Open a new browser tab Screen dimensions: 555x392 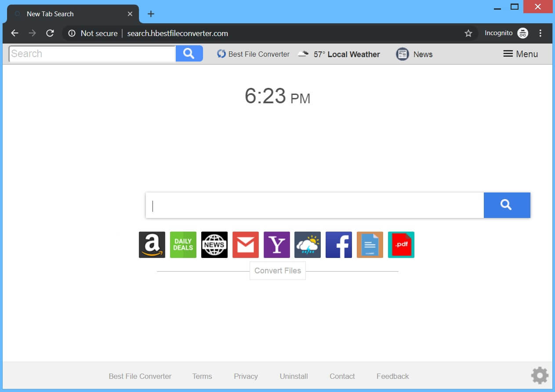[x=151, y=14]
